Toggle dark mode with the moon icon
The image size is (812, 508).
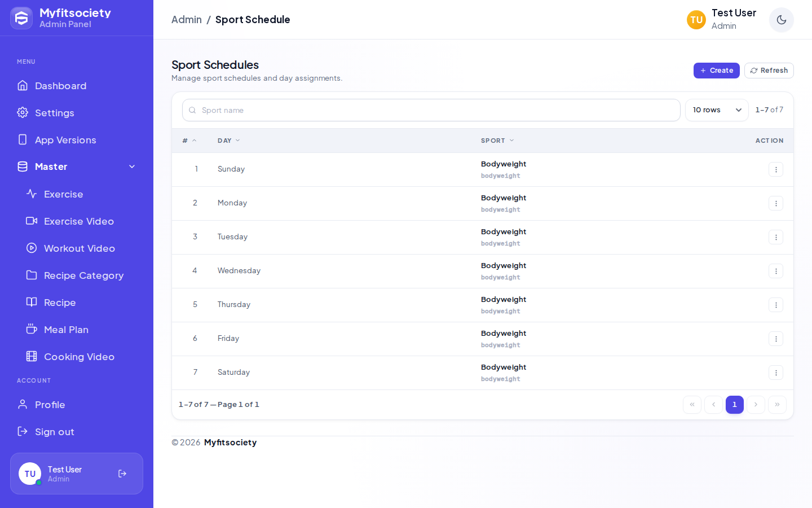tap(781, 20)
